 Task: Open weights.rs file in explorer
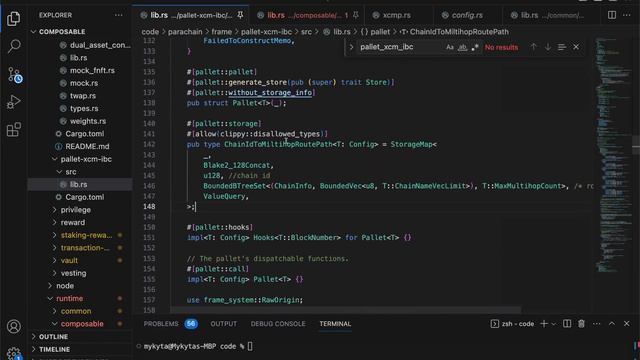88,121
